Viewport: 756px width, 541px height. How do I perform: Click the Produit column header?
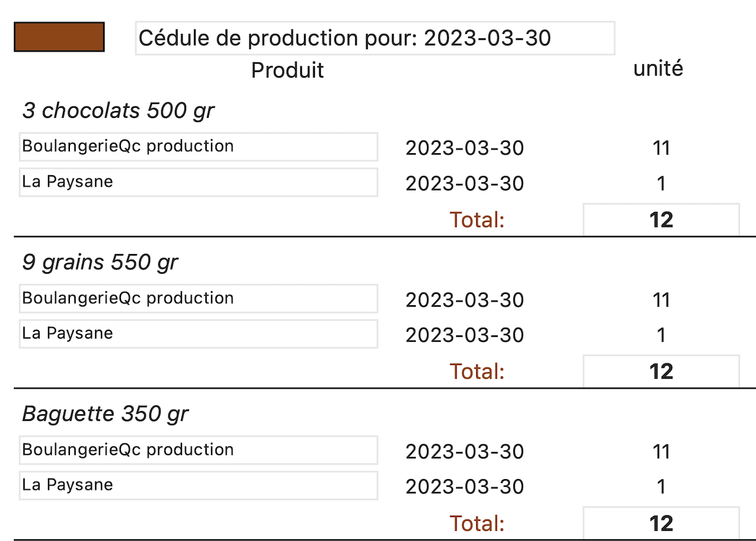287,70
